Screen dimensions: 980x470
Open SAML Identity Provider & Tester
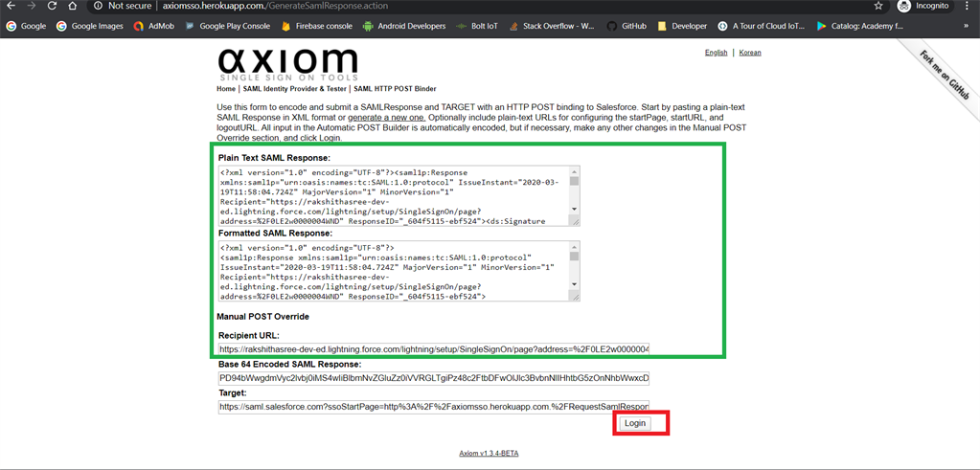click(295, 89)
